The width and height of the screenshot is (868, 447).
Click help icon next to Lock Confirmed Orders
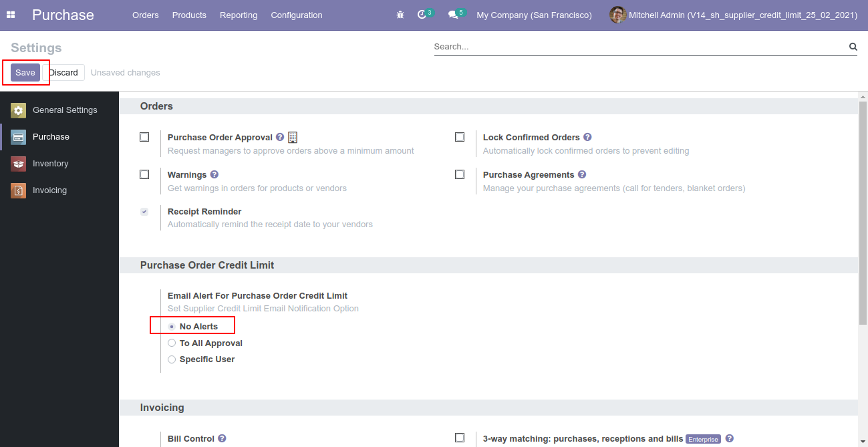(x=587, y=137)
